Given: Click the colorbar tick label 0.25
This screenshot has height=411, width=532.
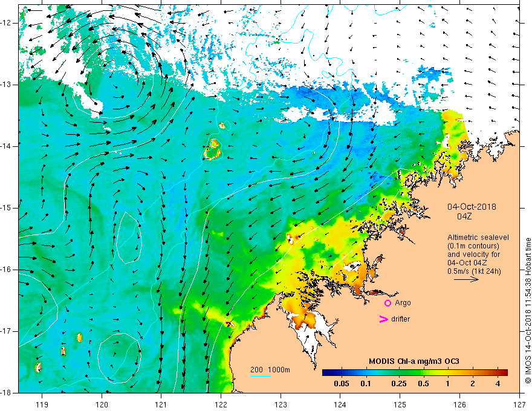Looking at the screenshot, I should click(399, 384).
